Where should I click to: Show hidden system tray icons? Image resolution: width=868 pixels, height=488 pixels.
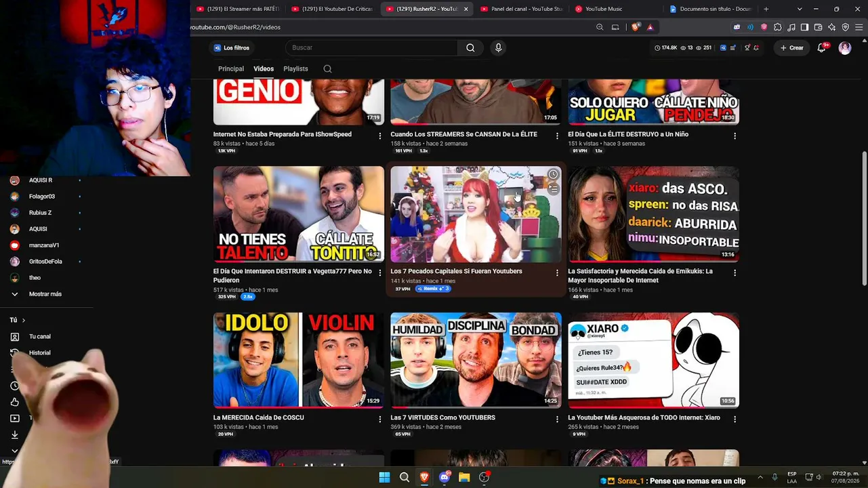[x=760, y=477]
